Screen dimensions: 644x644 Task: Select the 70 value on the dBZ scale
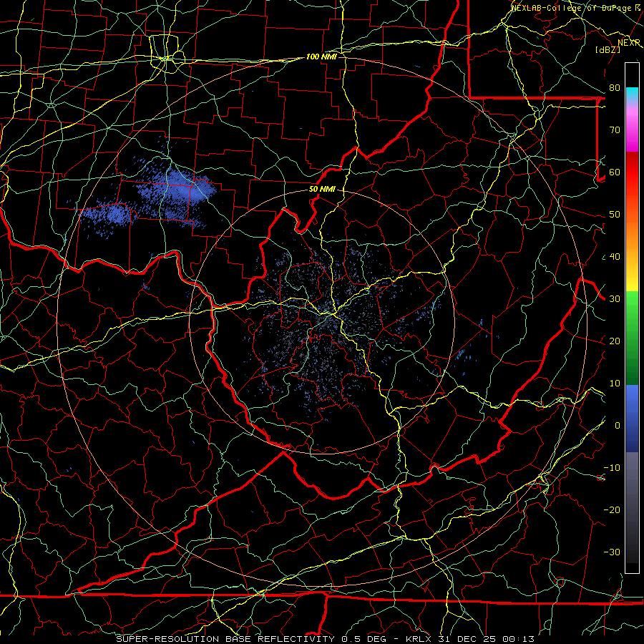615,130
